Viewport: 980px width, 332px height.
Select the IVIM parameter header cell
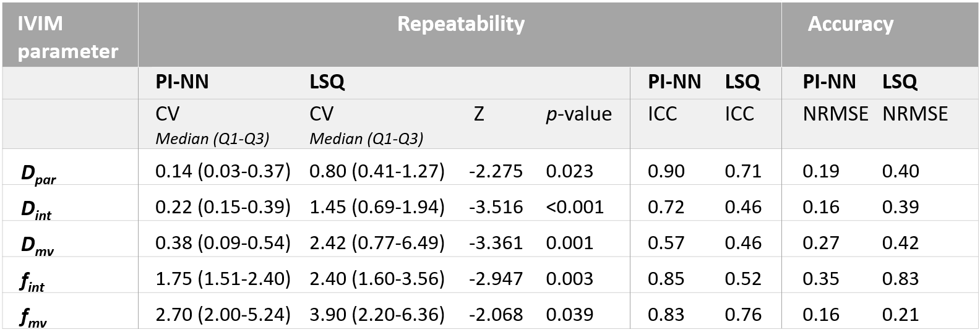tap(67, 37)
